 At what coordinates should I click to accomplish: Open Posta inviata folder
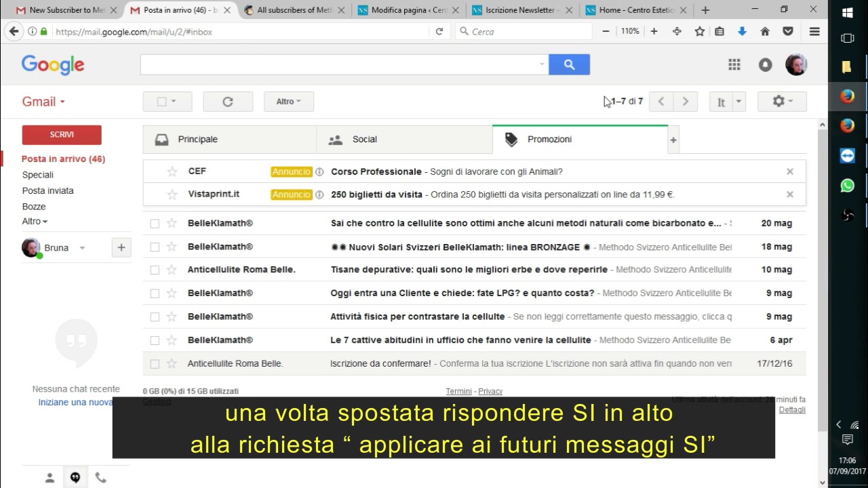tap(48, 190)
